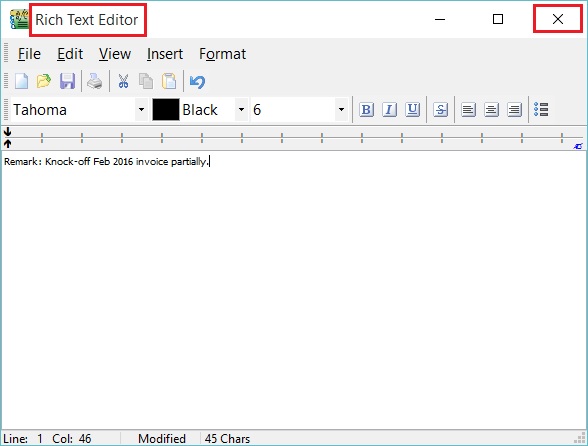Click the Modified status bar entry
588x446 pixels.
point(162,438)
